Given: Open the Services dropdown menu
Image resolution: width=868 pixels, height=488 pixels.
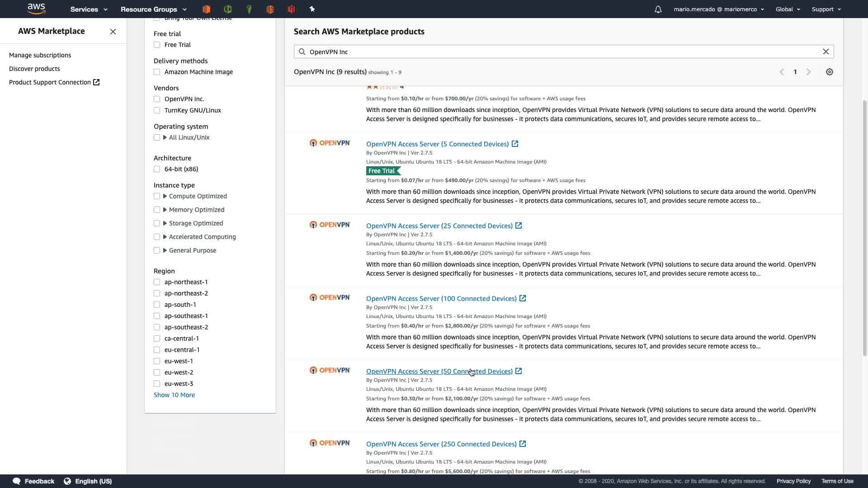Looking at the screenshot, I should pos(89,9).
